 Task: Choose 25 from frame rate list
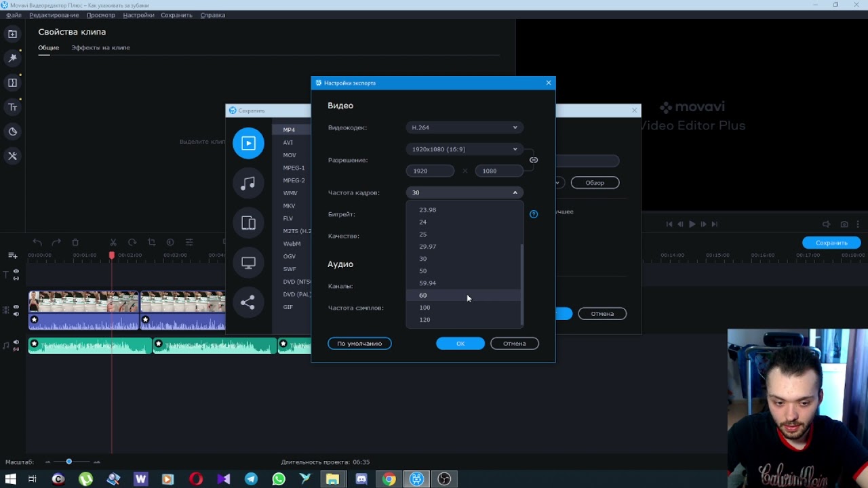pyautogui.click(x=463, y=235)
